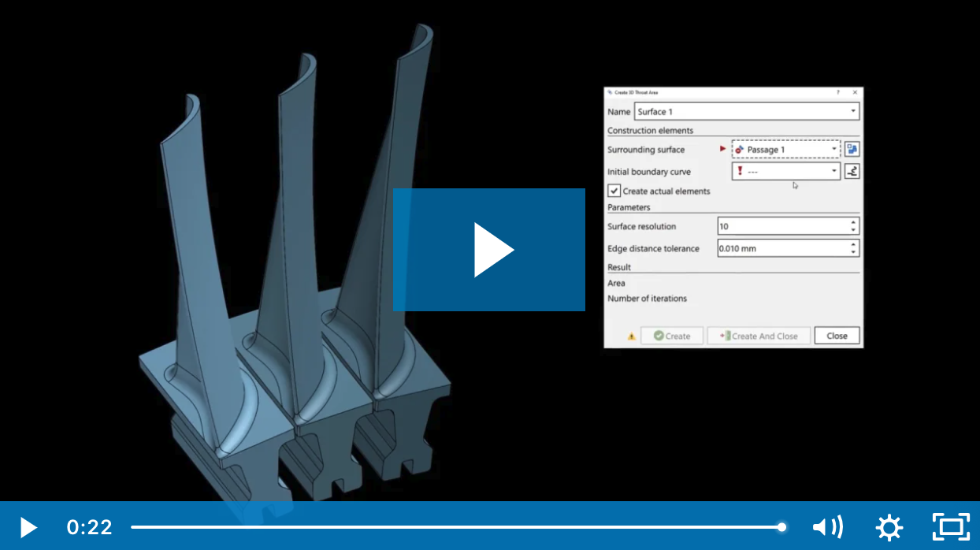Decrease Surface resolution with down arrow
980x550 pixels.
[853, 230]
